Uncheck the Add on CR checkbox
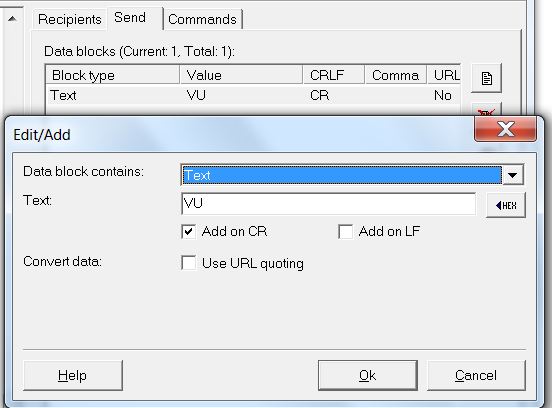This screenshot has height=408, width=552. pyautogui.click(x=189, y=232)
